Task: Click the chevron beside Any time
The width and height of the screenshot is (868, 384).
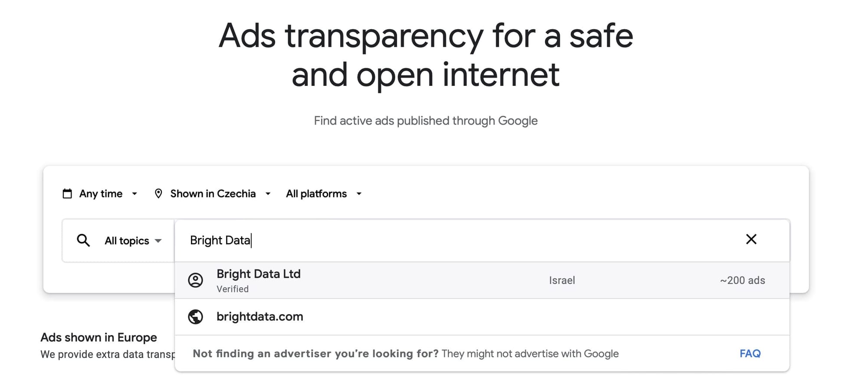Action: coord(135,194)
